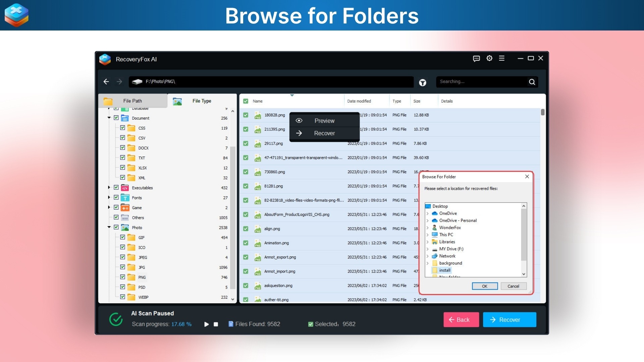Click the RecoveryFox AI logo icon
This screenshot has width=644, height=362.
click(x=105, y=59)
